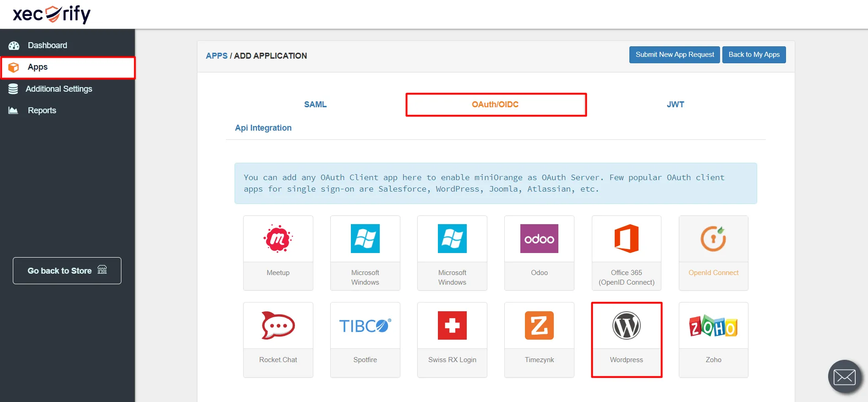This screenshot has width=868, height=402.
Task: Select the Swiss RX Login cross logo
Action: tap(452, 325)
